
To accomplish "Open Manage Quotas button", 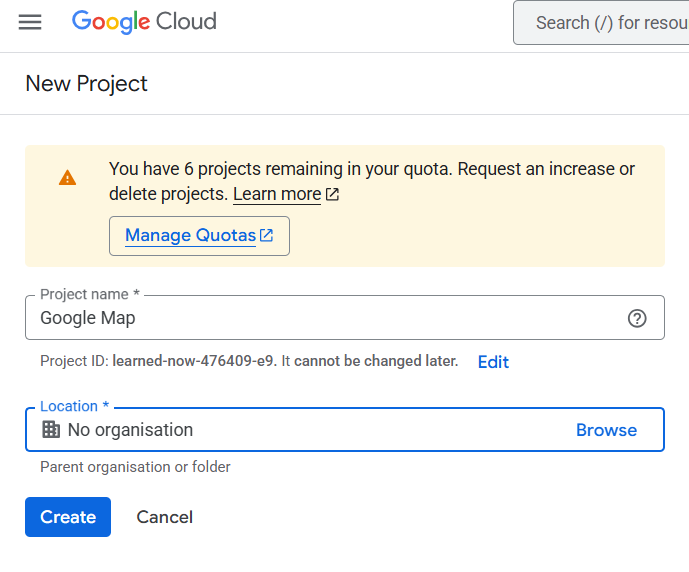I will 199,236.
